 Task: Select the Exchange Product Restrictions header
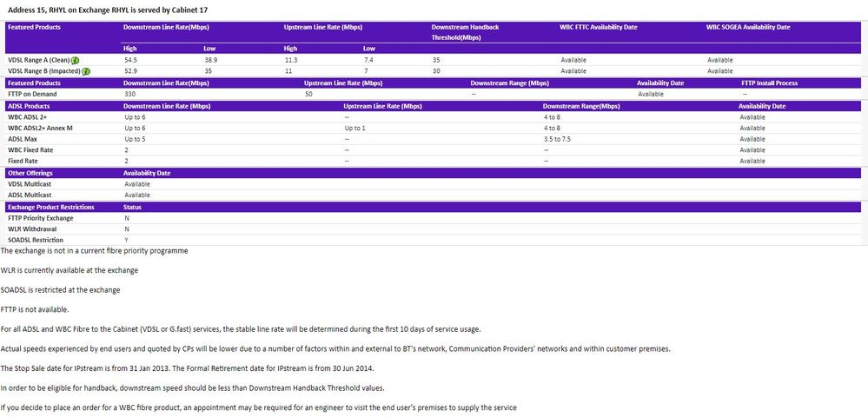tap(50, 207)
